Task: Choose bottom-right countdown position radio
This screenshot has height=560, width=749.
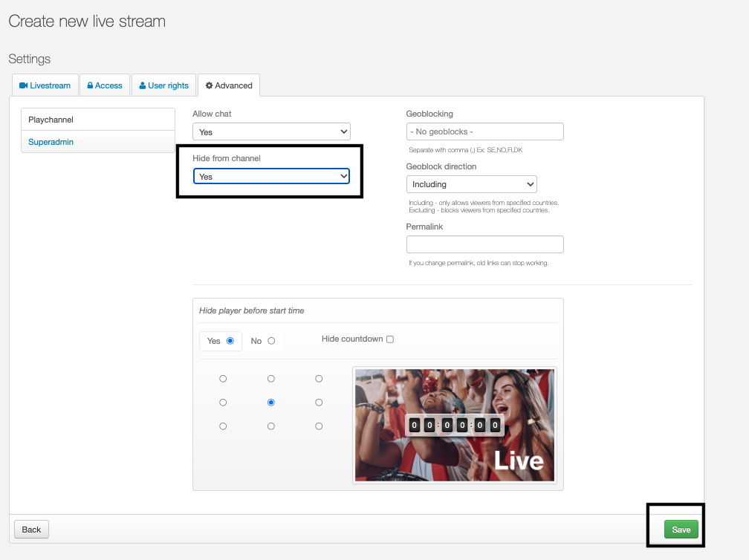Action: click(319, 426)
